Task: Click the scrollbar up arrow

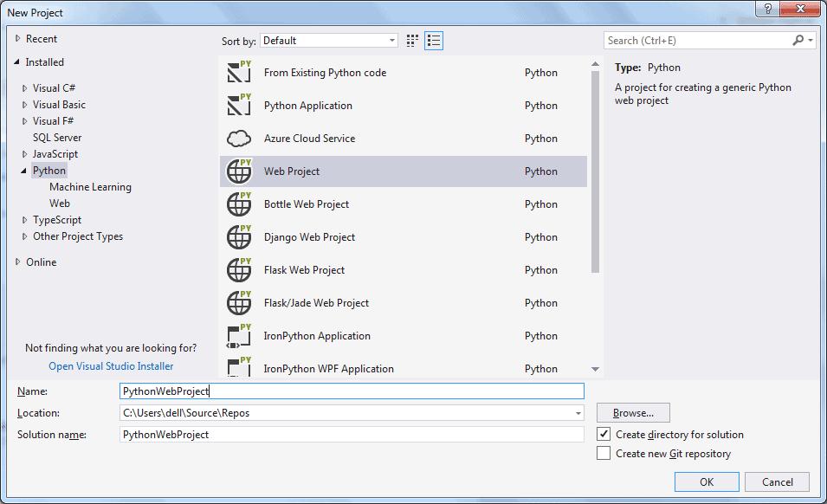Action: click(596, 64)
